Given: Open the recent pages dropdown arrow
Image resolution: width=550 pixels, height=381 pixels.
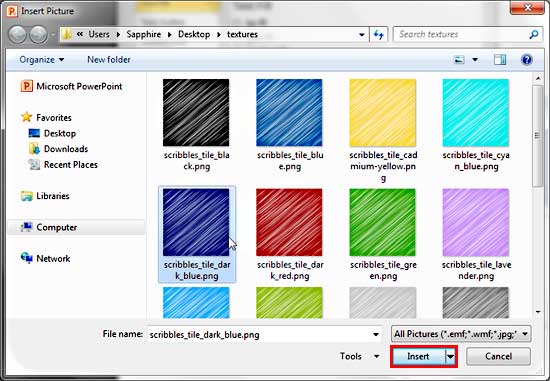Looking at the screenshot, I should pos(53,35).
